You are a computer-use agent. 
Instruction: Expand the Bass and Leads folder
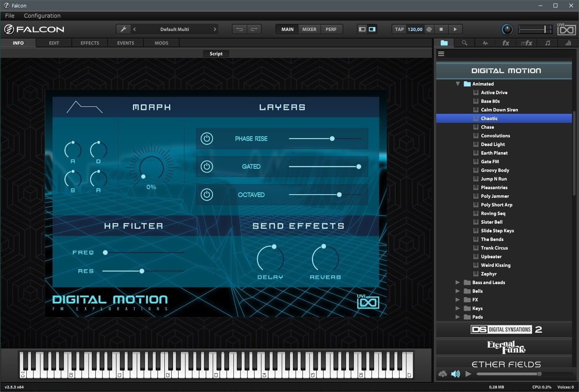click(x=457, y=282)
